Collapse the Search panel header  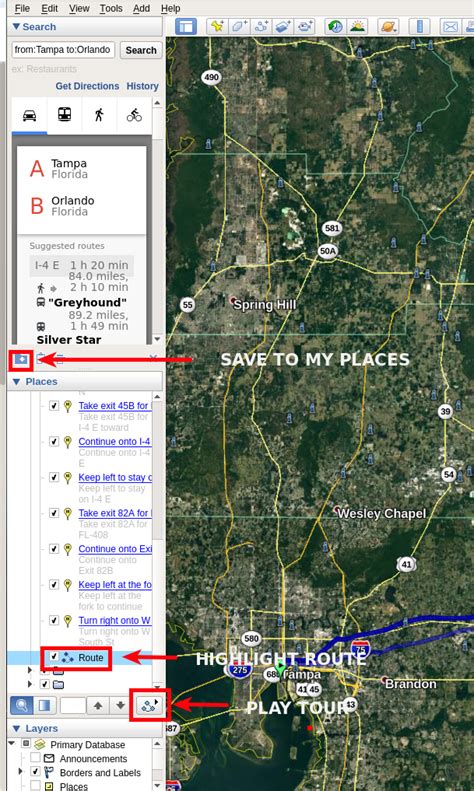pyautogui.click(x=16, y=27)
